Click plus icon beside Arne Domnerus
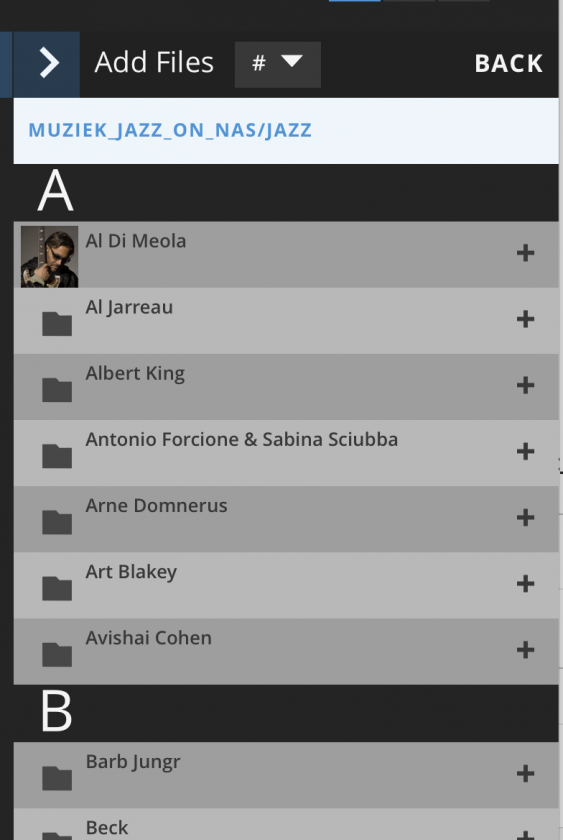Screen dimensions: 563x840 coord(526,518)
